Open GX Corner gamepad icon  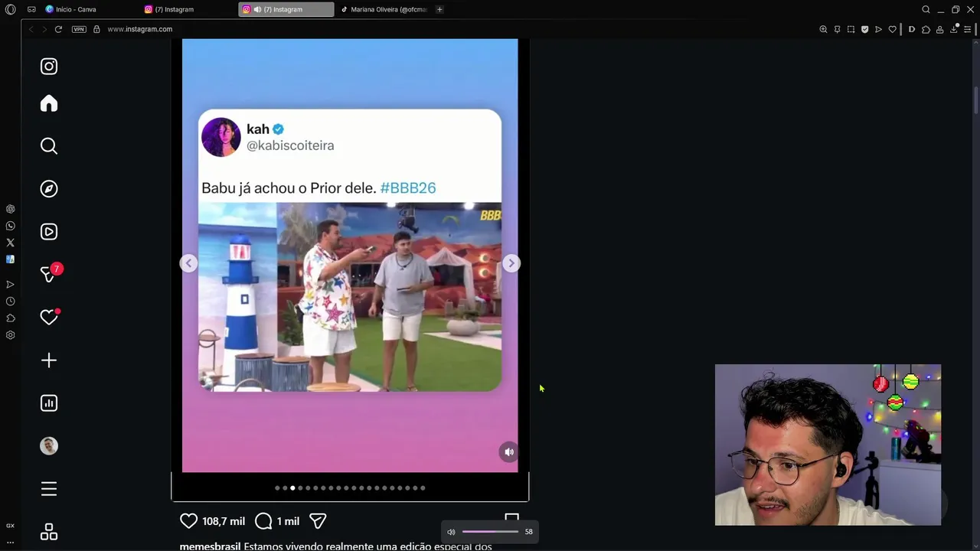coord(31,9)
